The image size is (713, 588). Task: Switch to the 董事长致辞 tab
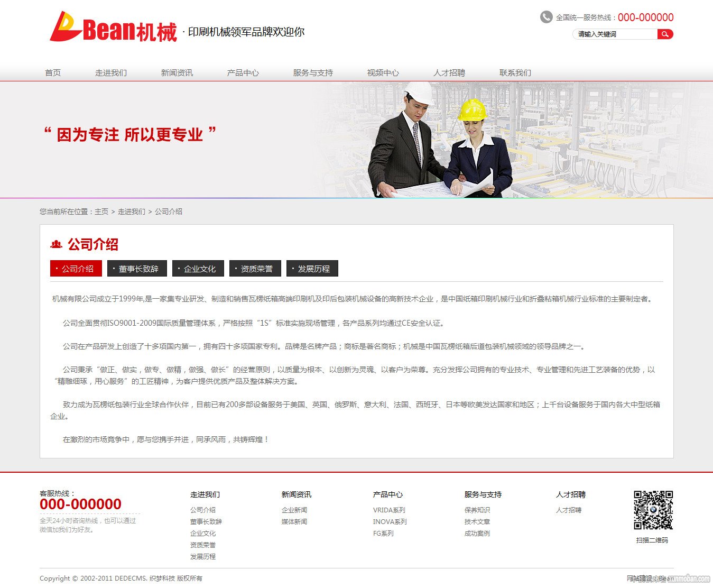pyautogui.click(x=137, y=269)
